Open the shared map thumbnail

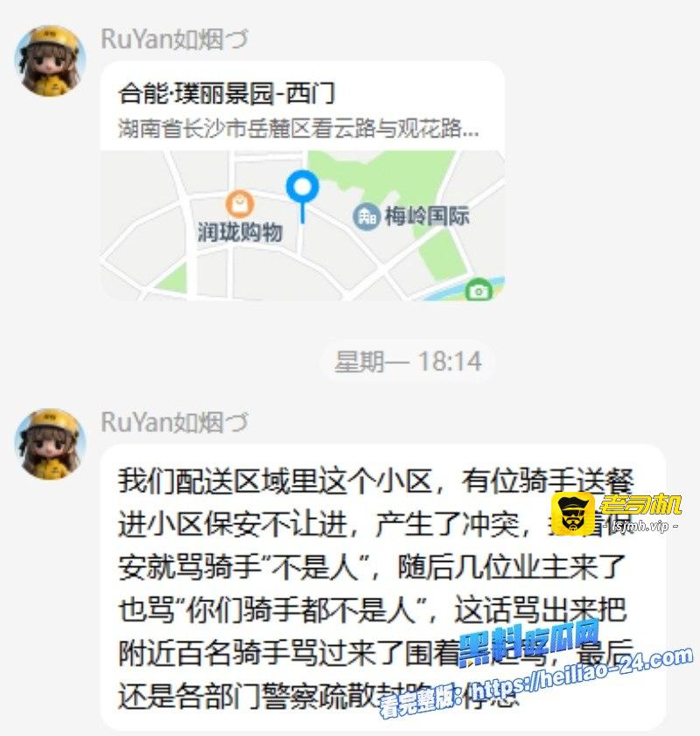point(303,225)
